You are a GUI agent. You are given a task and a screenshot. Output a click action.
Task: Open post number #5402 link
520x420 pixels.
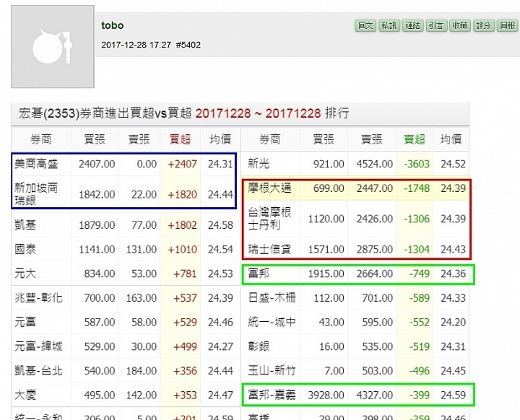click(x=188, y=45)
